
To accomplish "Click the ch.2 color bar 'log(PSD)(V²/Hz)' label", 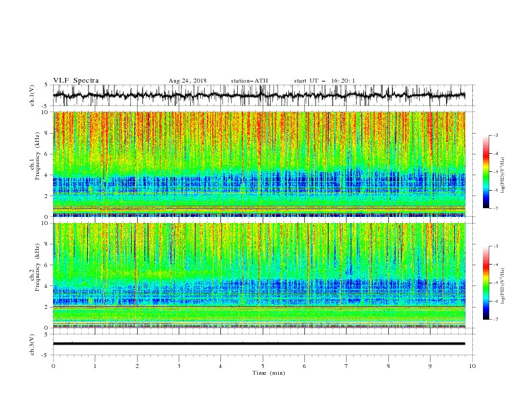I will pos(503,286).
